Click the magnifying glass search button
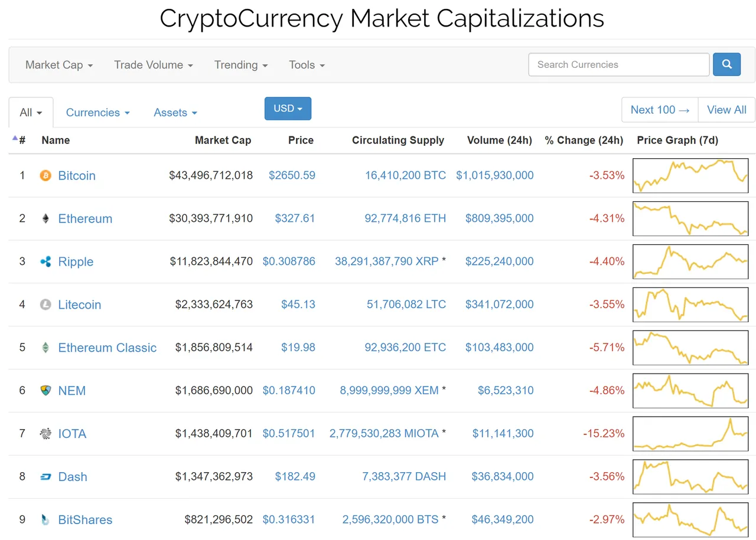 (726, 64)
